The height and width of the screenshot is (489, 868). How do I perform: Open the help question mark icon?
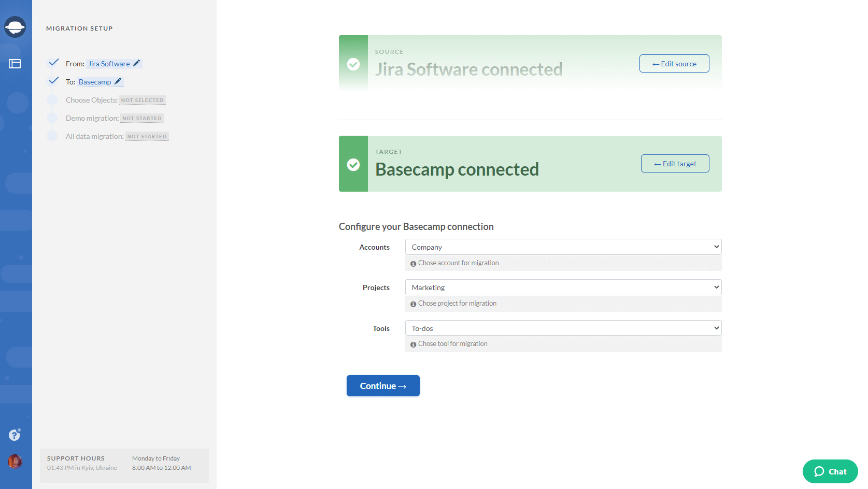click(x=15, y=435)
